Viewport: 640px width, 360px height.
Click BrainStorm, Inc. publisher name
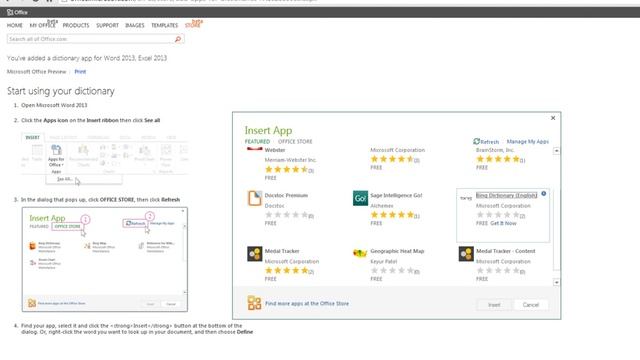[495, 150]
